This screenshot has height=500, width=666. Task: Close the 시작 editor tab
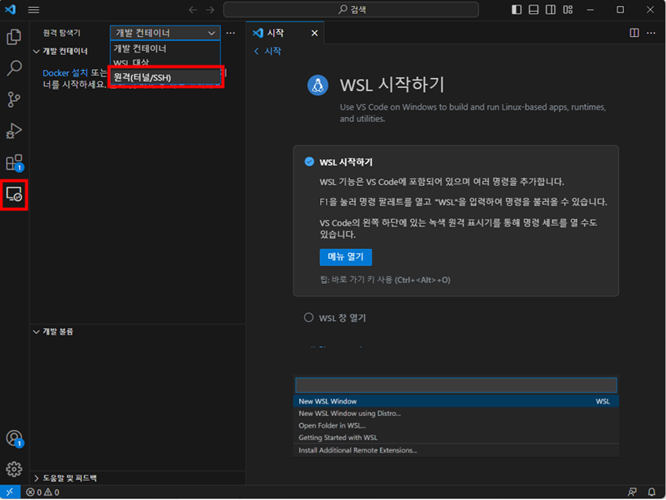(314, 33)
